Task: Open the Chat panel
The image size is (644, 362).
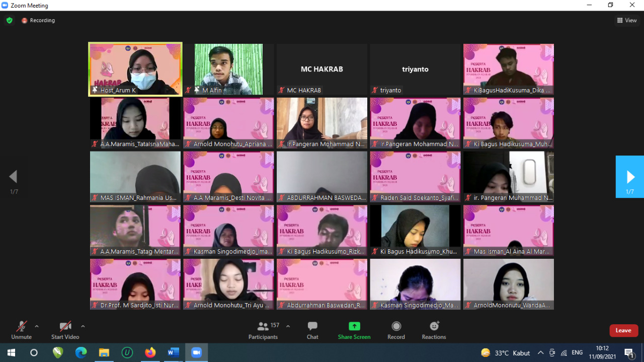Action: point(312,326)
